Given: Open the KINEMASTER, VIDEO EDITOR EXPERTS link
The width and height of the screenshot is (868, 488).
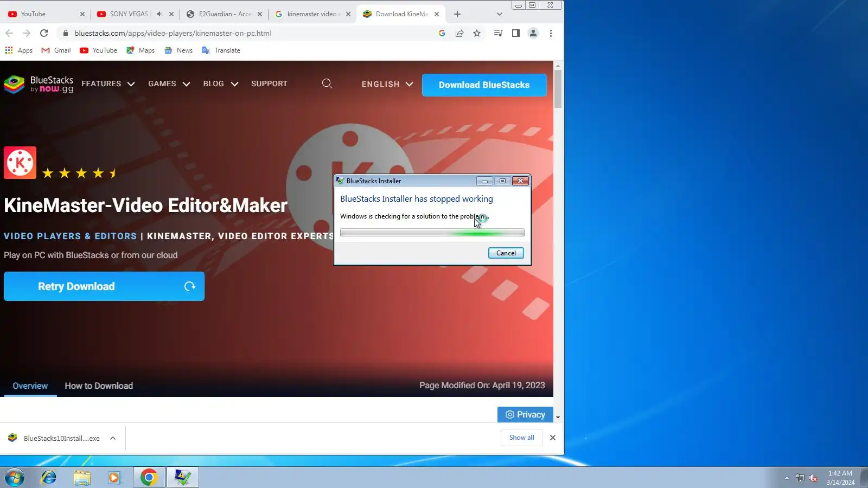Looking at the screenshot, I should (240, 236).
